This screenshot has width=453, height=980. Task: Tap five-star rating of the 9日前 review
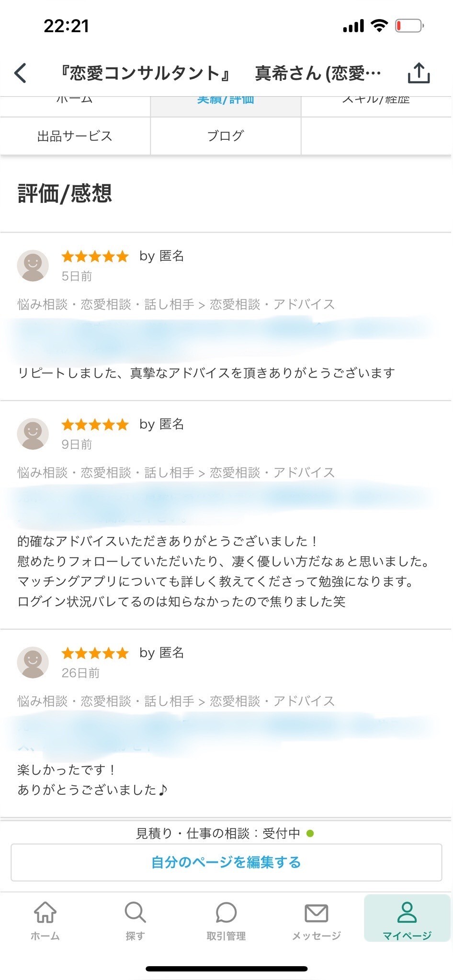pyautogui.click(x=95, y=424)
